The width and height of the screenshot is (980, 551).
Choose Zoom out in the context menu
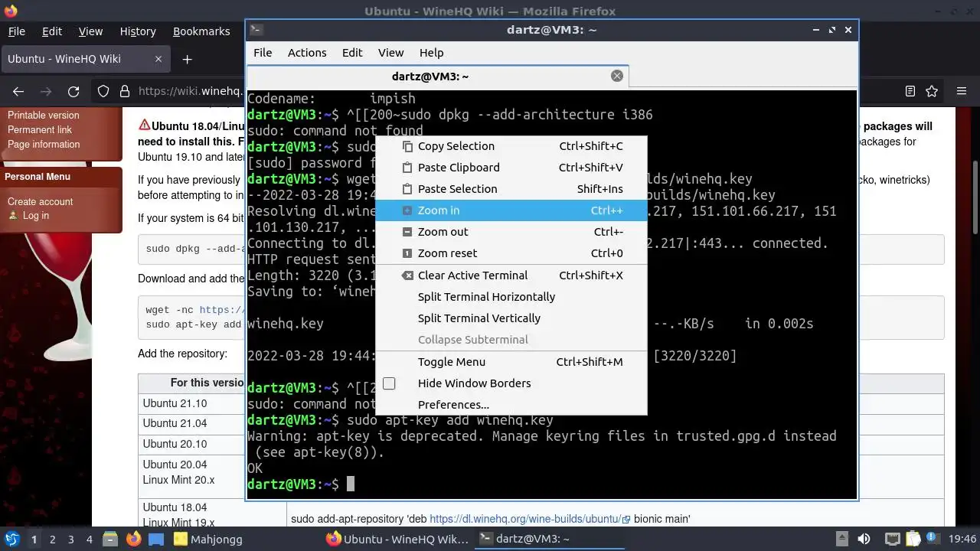(x=511, y=232)
